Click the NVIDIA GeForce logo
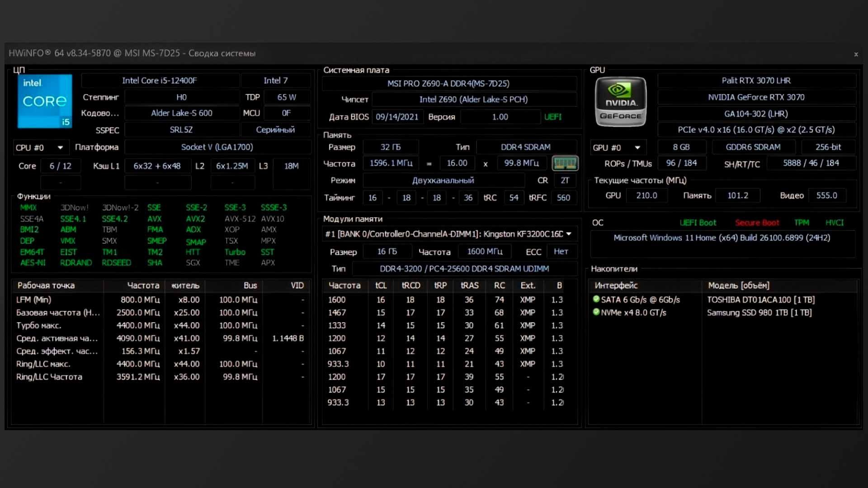 click(620, 101)
